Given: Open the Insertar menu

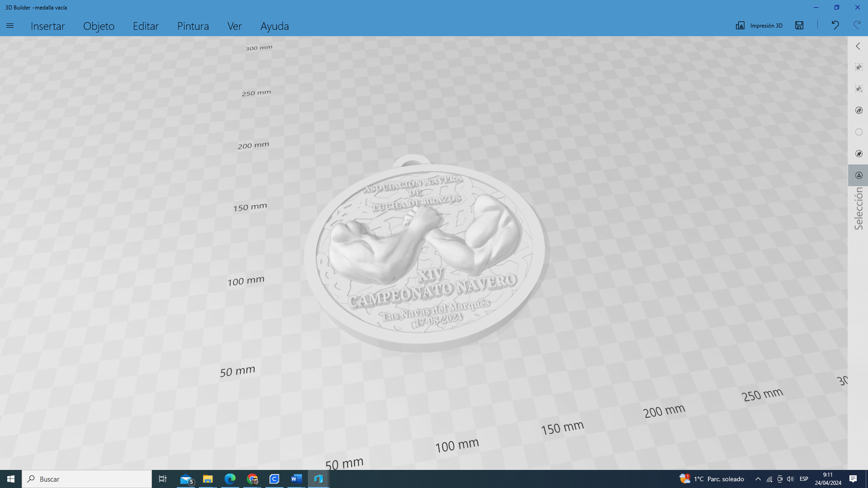Looking at the screenshot, I should pos(47,26).
